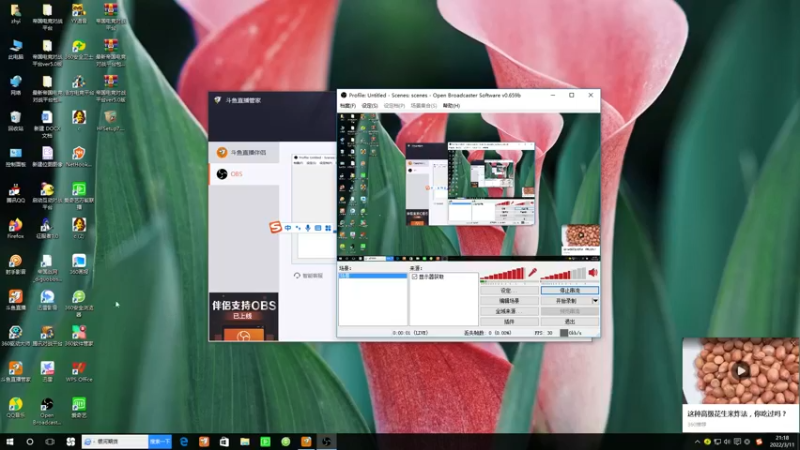Click the 停止串流 stop streaming button

(x=569, y=290)
